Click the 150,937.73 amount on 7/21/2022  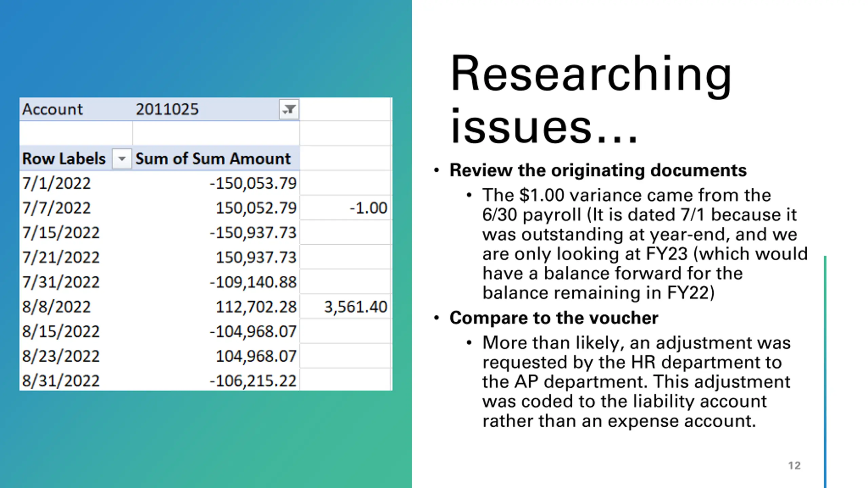256,258
